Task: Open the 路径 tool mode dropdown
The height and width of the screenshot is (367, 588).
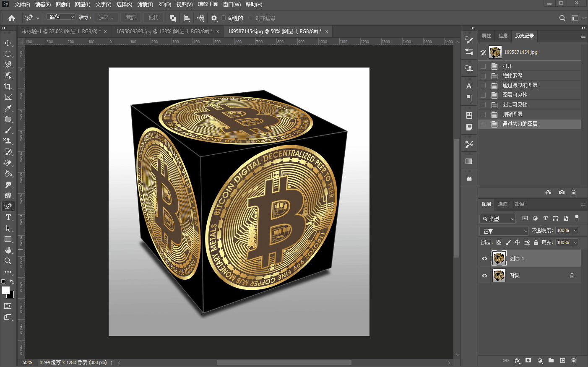Action: tap(61, 17)
